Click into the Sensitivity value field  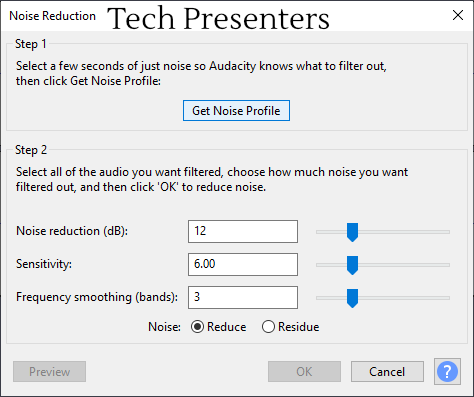pos(243,264)
